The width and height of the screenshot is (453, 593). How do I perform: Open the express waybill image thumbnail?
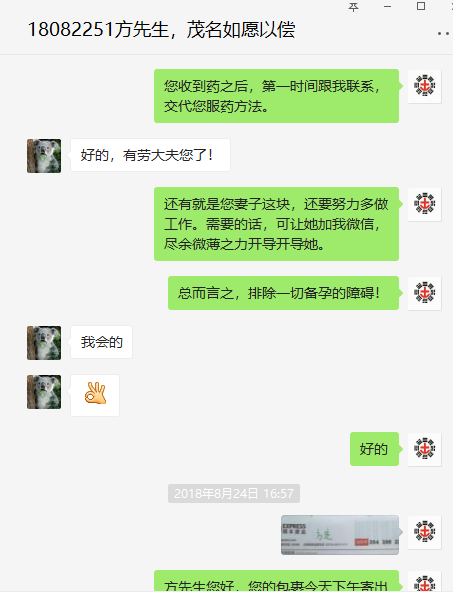pyautogui.click(x=340, y=535)
